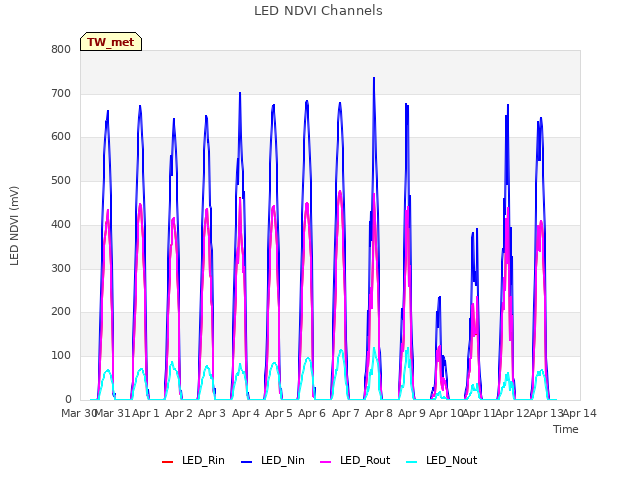Click the Apr 7 x-axis tick label
This screenshot has height=480, width=640.
click(x=346, y=413)
